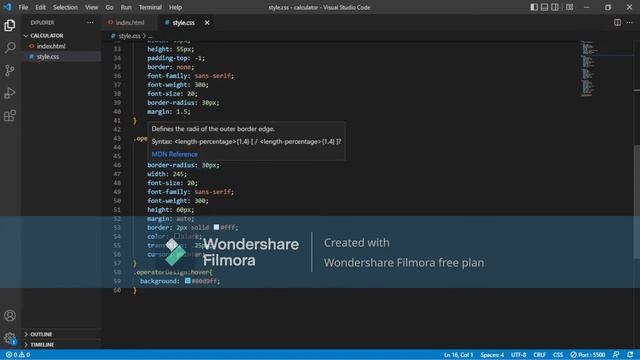Open the Manage gear icon
Screen dimensions: 640x360
click(10, 338)
